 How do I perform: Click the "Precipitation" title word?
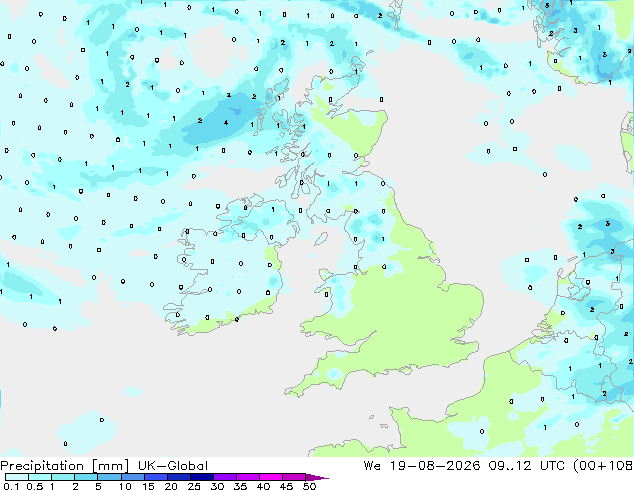[x=42, y=466]
